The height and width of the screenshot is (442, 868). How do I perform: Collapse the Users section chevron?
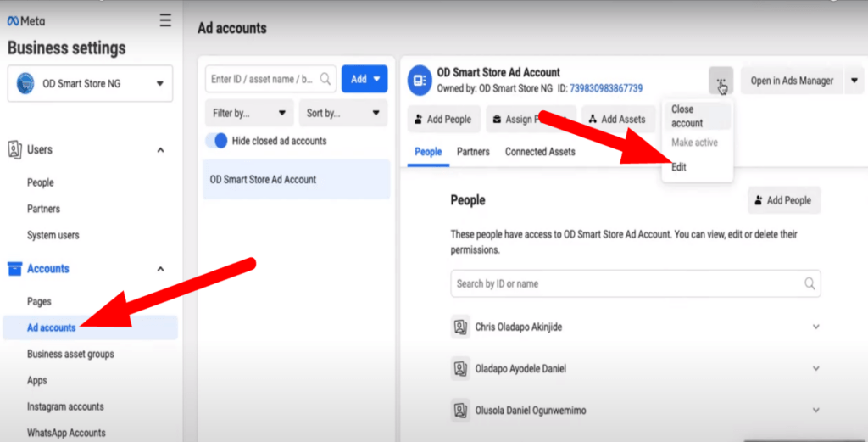pyautogui.click(x=160, y=150)
